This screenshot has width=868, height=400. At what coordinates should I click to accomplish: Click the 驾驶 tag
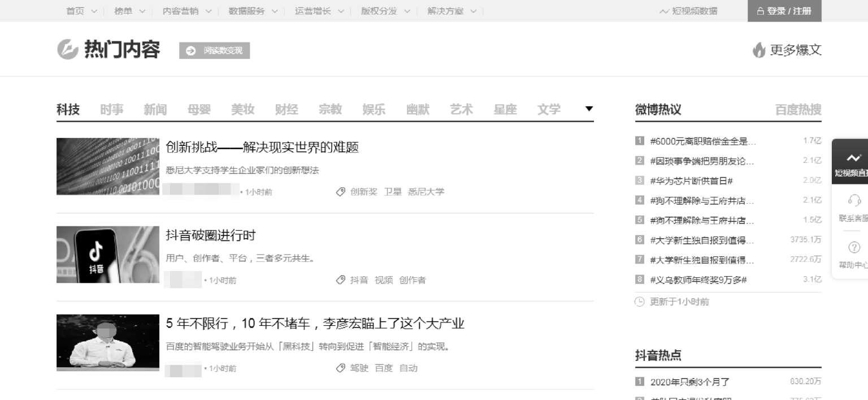[x=359, y=368]
